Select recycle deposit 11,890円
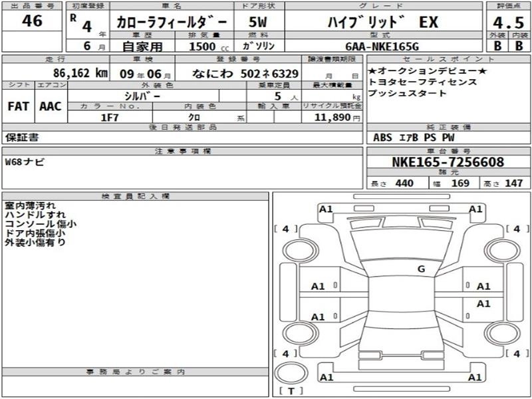This screenshot has height=399, width=532. pyautogui.click(x=336, y=118)
